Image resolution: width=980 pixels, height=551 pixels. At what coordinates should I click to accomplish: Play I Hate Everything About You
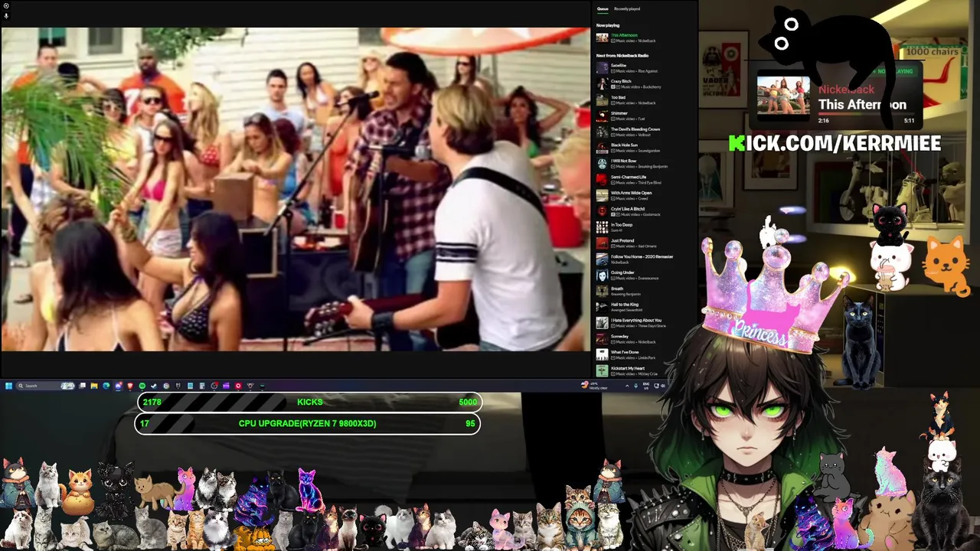645,323
